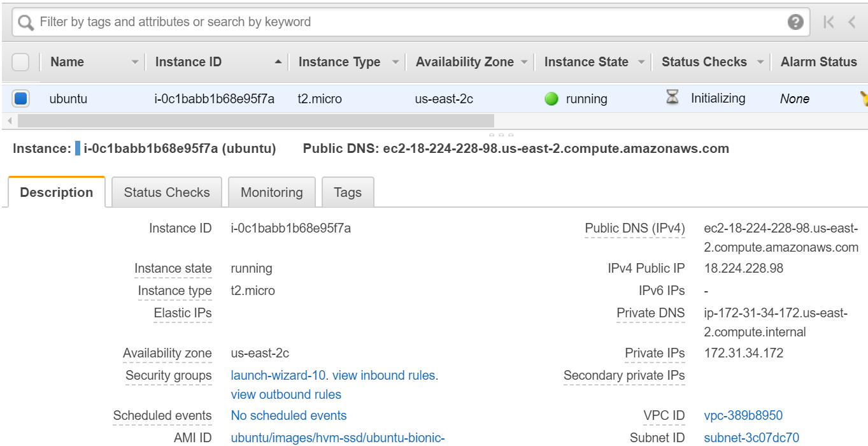Viewport: 868px width, 446px height.
Task: Expand the Availability Zone column filter arrow
Action: (524, 62)
